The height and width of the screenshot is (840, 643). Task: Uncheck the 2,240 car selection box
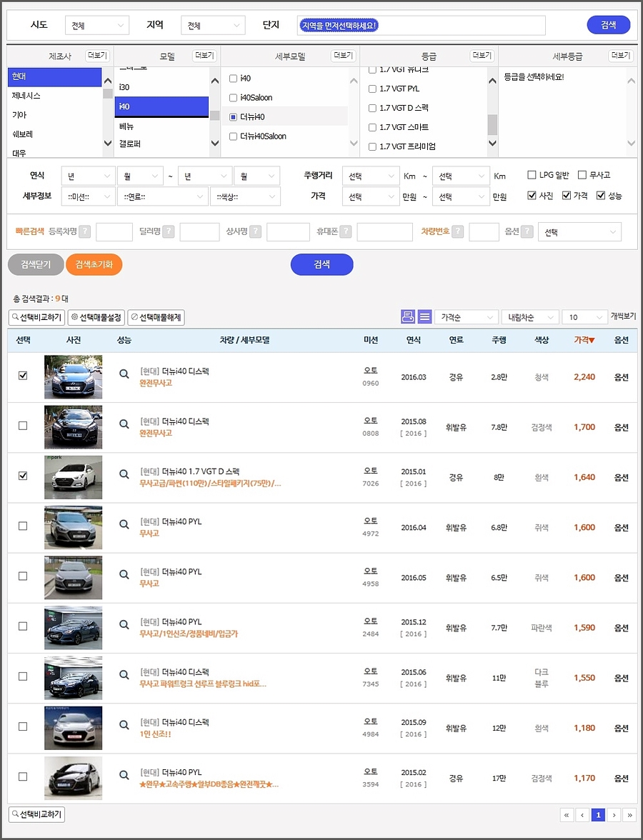(23, 376)
